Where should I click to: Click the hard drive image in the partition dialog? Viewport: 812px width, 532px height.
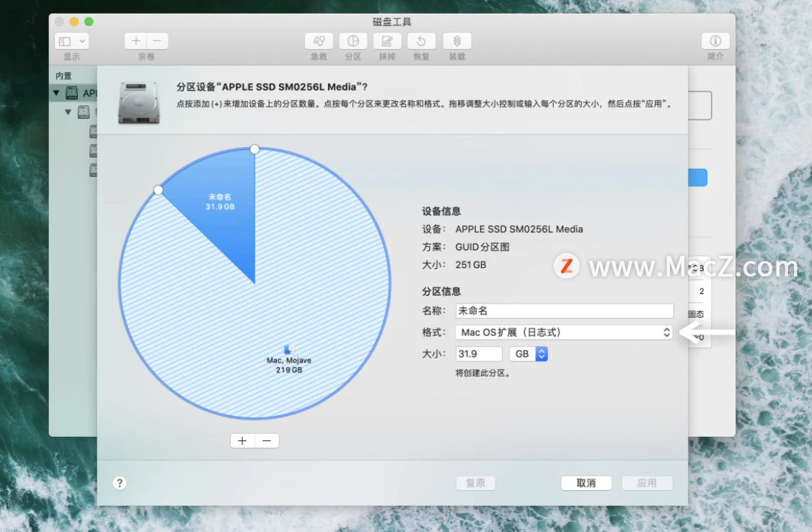click(x=138, y=102)
